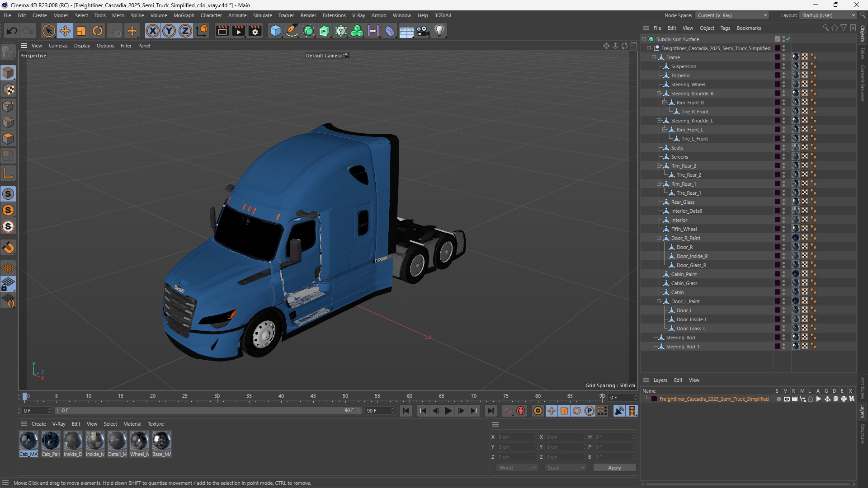This screenshot has width=868, height=488.
Task: Collapse the Door_R_Paint tree node
Action: 659,238
